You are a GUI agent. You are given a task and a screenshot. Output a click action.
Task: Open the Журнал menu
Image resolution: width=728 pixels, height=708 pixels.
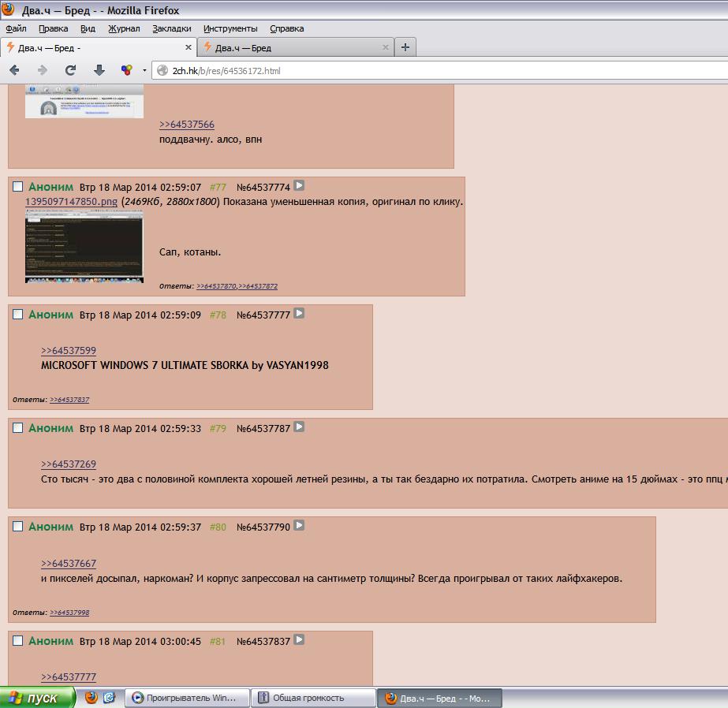tap(124, 28)
